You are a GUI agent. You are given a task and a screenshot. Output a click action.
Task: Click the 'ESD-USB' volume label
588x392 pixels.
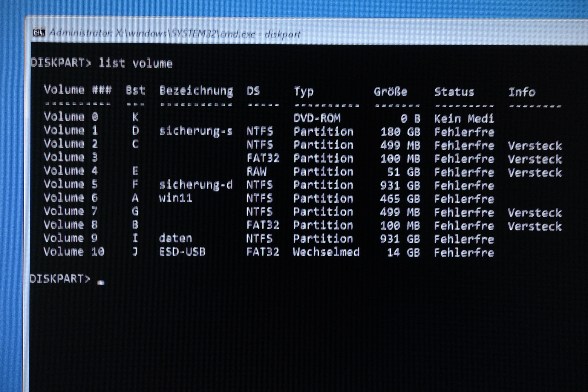[x=182, y=252]
